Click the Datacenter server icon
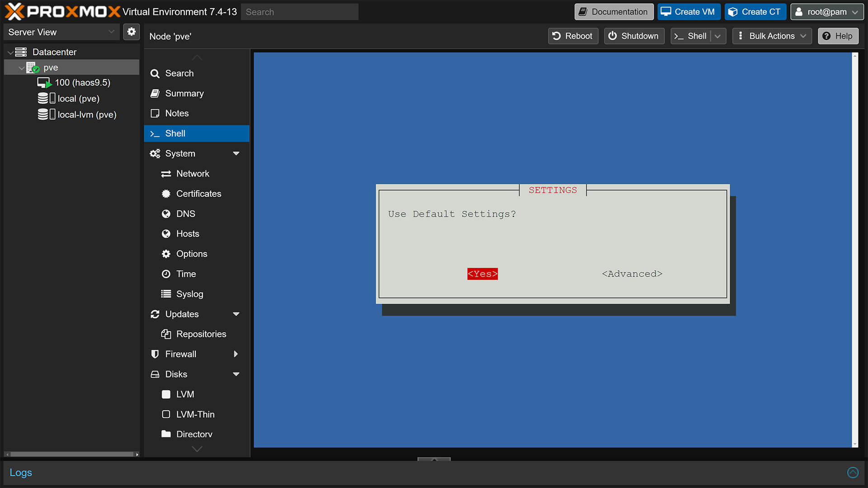The image size is (868, 488). point(21,52)
